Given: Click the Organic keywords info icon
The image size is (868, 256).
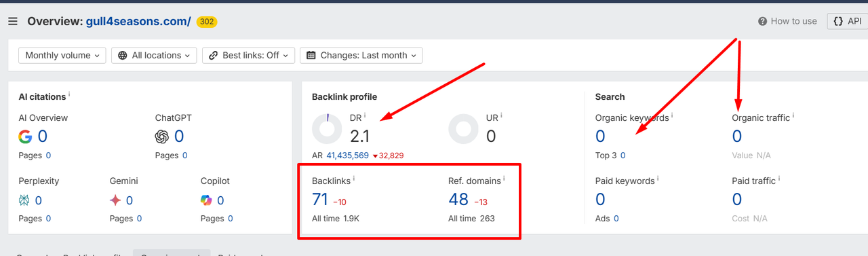Looking at the screenshot, I should (x=672, y=116).
